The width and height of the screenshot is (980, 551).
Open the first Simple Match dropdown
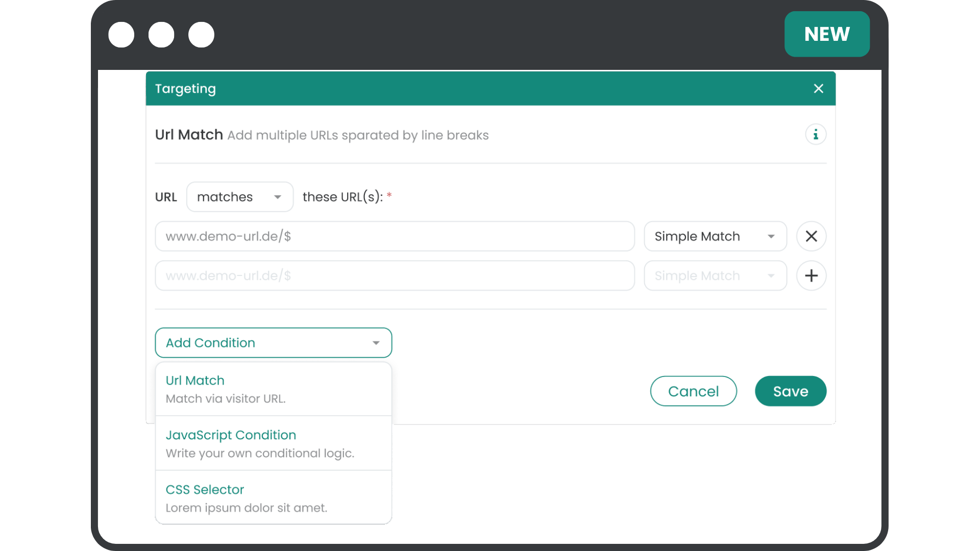pos(715,236)
